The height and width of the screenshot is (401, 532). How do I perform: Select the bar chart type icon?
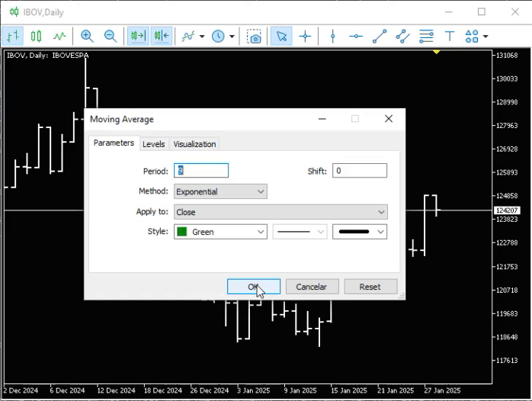click(x=13, y=36)
